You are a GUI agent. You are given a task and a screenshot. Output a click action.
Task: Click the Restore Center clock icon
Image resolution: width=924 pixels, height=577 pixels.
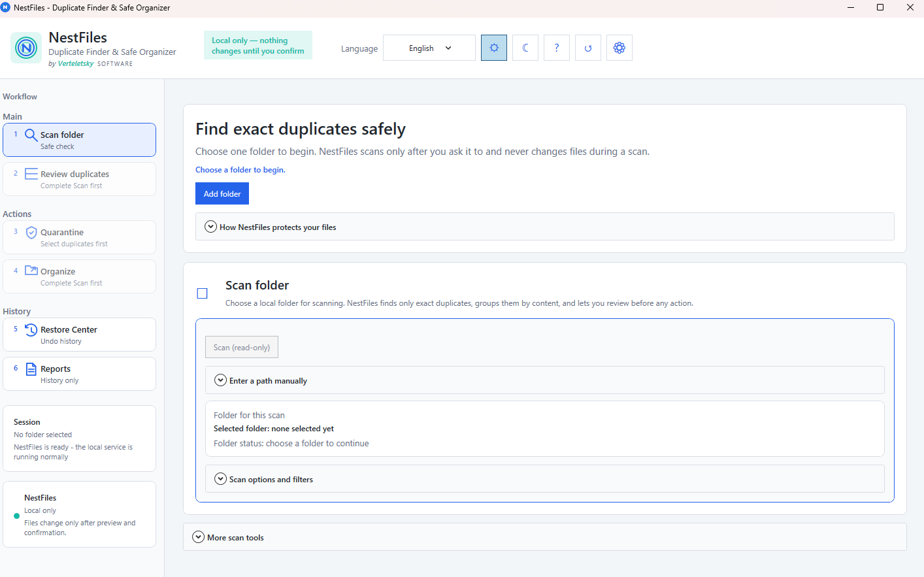pos(31,330)
